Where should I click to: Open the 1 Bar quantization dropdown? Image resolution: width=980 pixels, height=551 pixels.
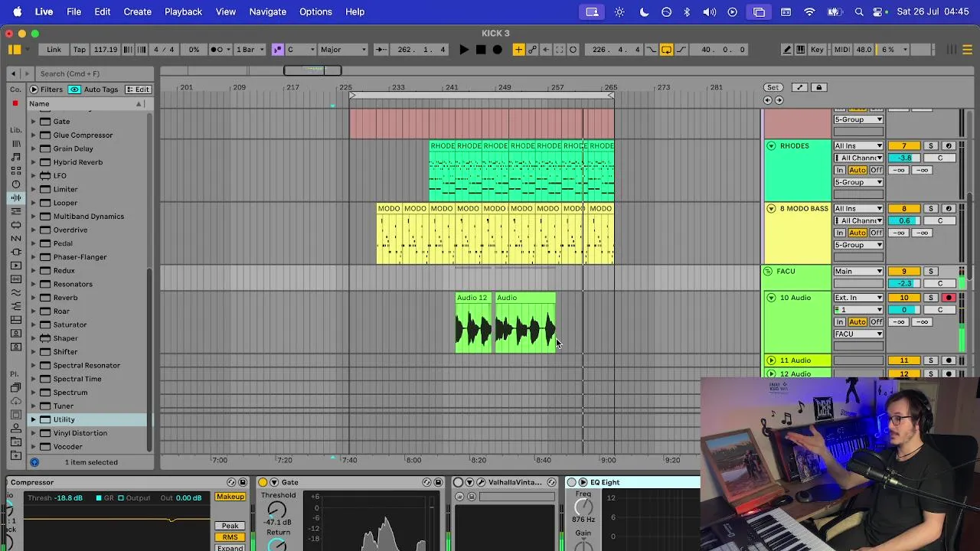click(250, 50)
